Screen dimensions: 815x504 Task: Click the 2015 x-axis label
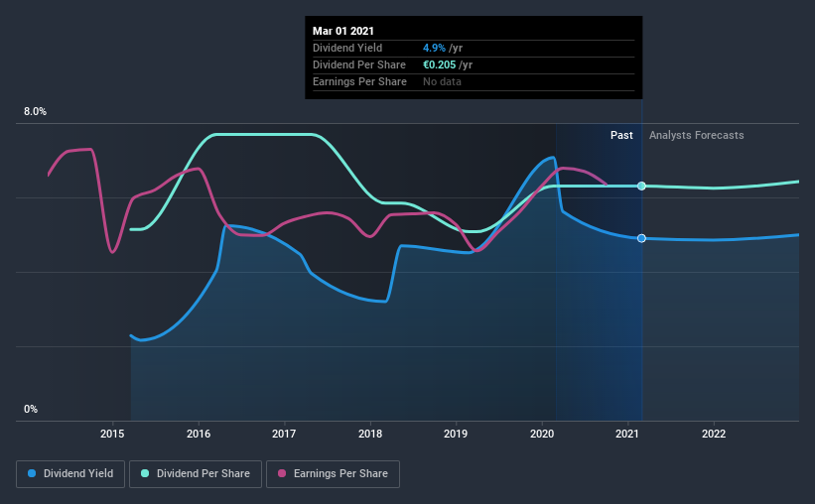pyautogui.click(x=112, y=434)
